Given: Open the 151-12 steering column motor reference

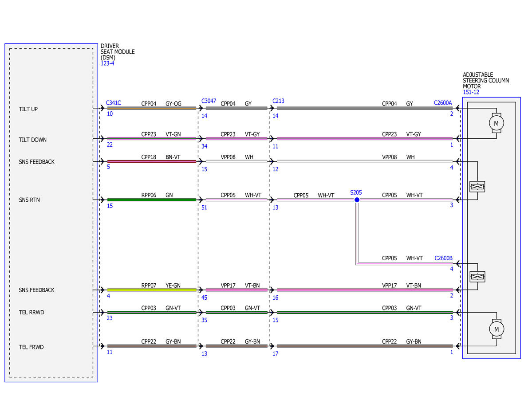Looking at the screenshot, I should (471, 92).
